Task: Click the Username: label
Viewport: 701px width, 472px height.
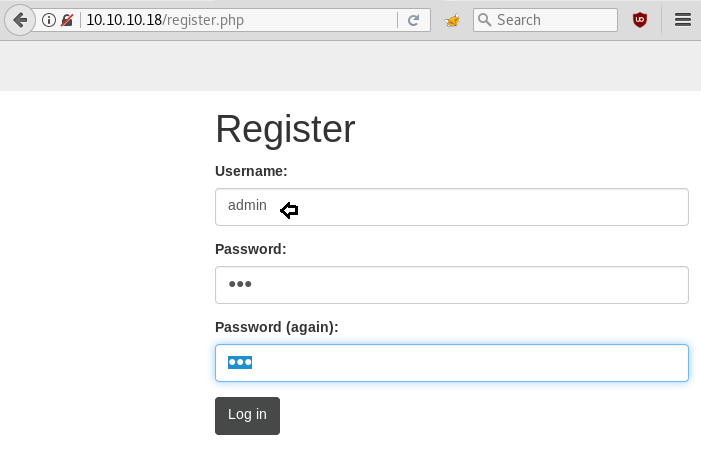Action: coord(251,171)
